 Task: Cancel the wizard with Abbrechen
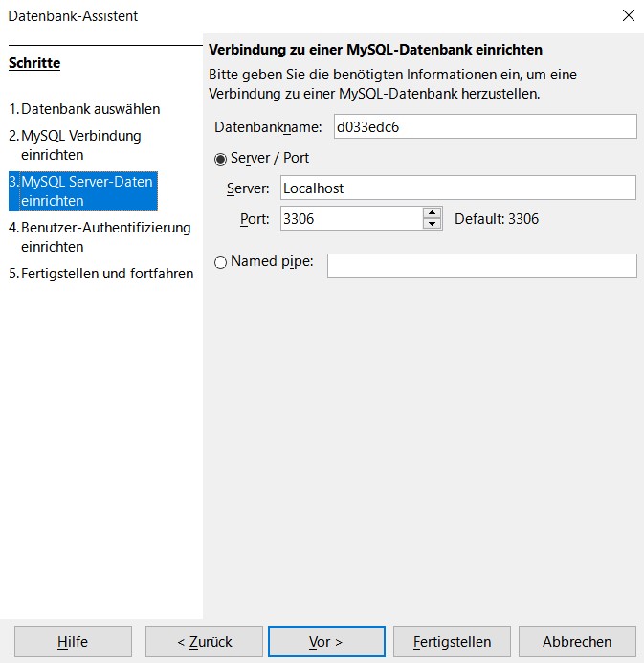(x=577, y=642)
